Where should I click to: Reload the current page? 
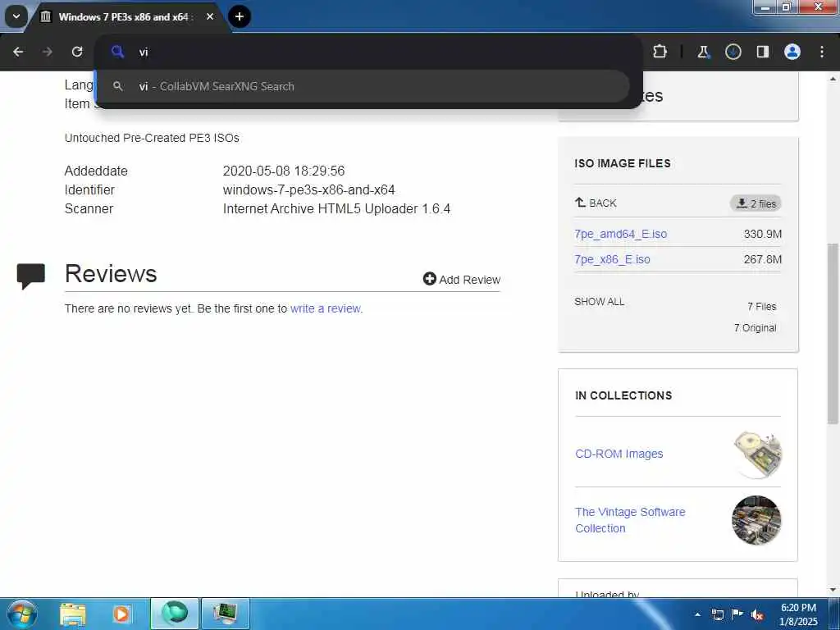pyautogui.click(x=77, y=52)
